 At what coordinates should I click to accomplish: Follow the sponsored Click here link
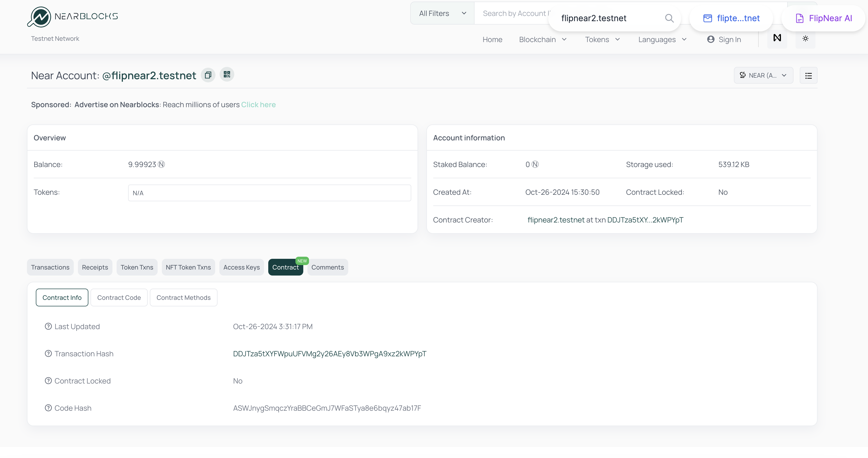258,105
